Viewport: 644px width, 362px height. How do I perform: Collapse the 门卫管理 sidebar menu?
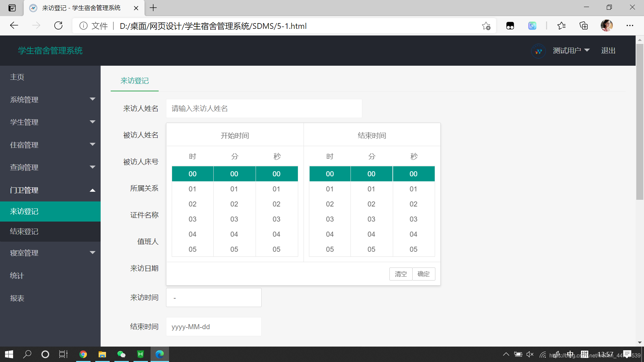click(50, 190)
